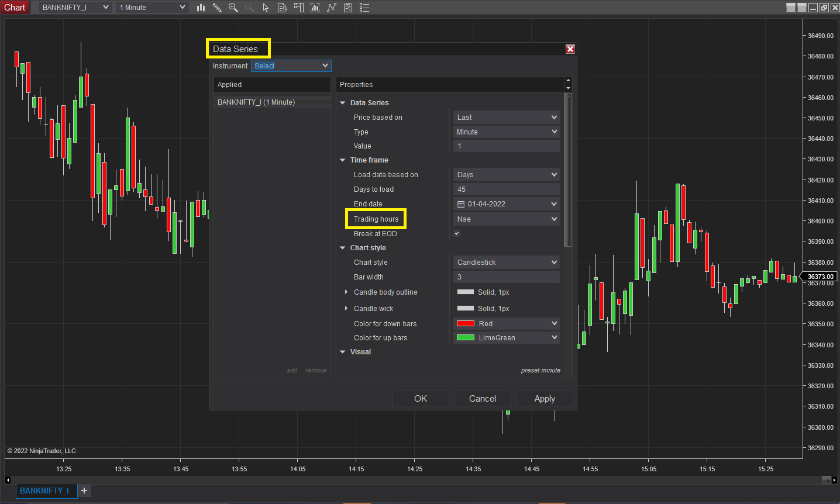This screenshot has width=840, height=504.
Task: Pick the Red color for down bars
Action: pyautogui.click(x=507, y=323)
